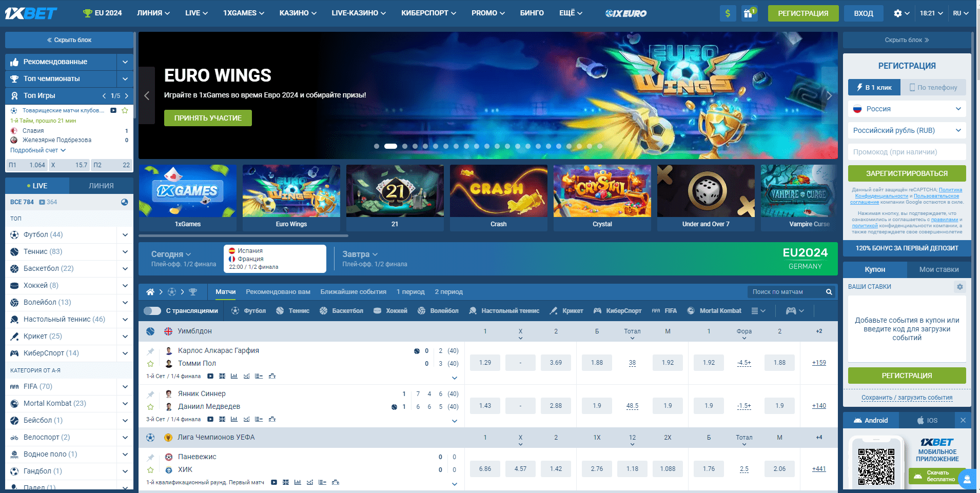Expand Подробный счет details
Image resolution: width=980 pixels, height=493 pixels.
tap(38, 150)
